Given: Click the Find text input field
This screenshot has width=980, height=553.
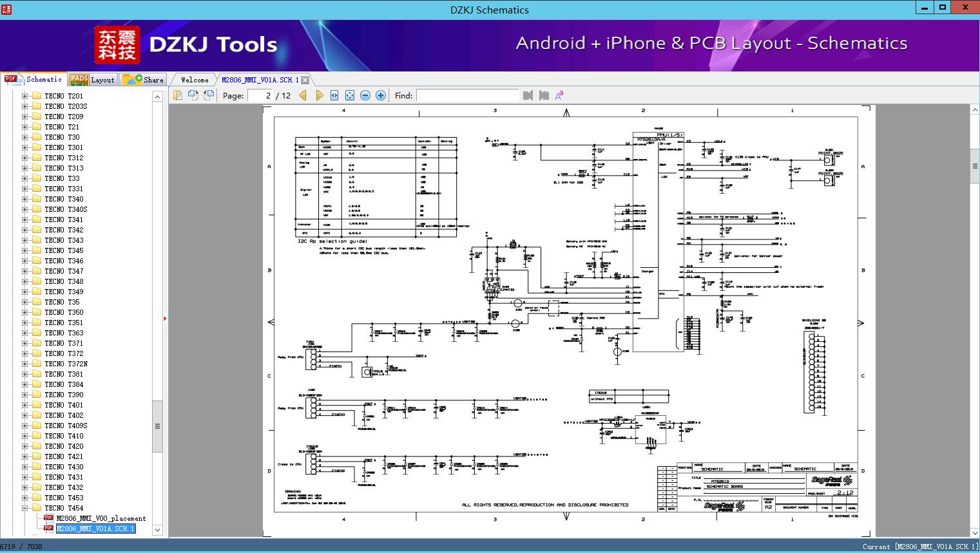Looking at the screenshot, I should 467,95.
